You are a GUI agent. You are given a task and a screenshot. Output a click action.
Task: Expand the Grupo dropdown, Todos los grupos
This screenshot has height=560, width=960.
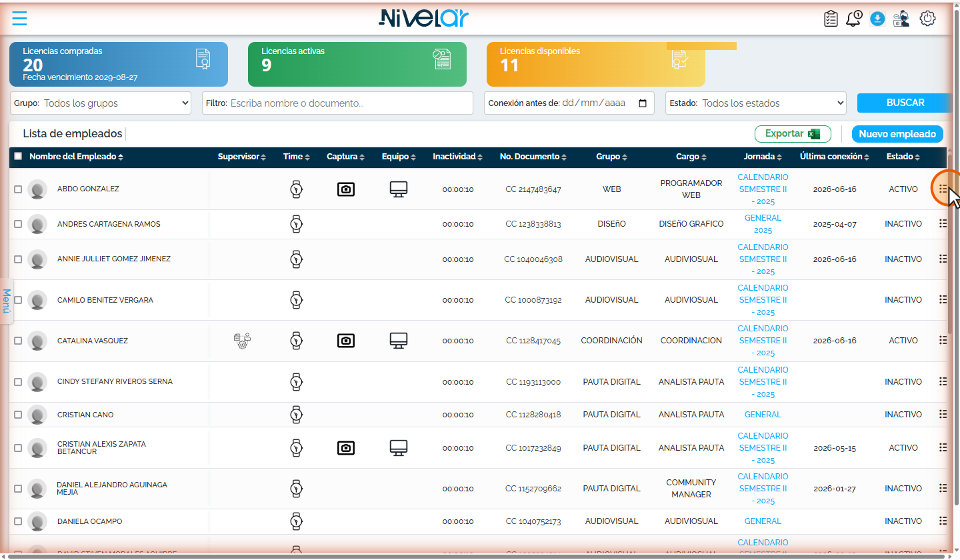click(101, 103)
